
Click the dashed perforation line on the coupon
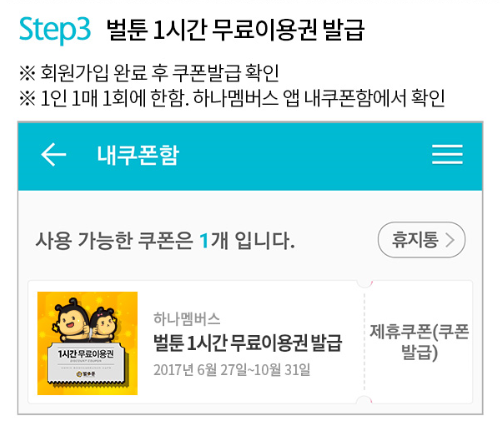tap(364, 342)
